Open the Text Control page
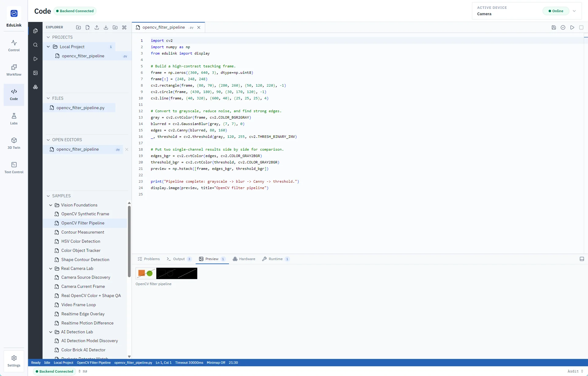Screen dimensions: 588x376 [14, 168]
